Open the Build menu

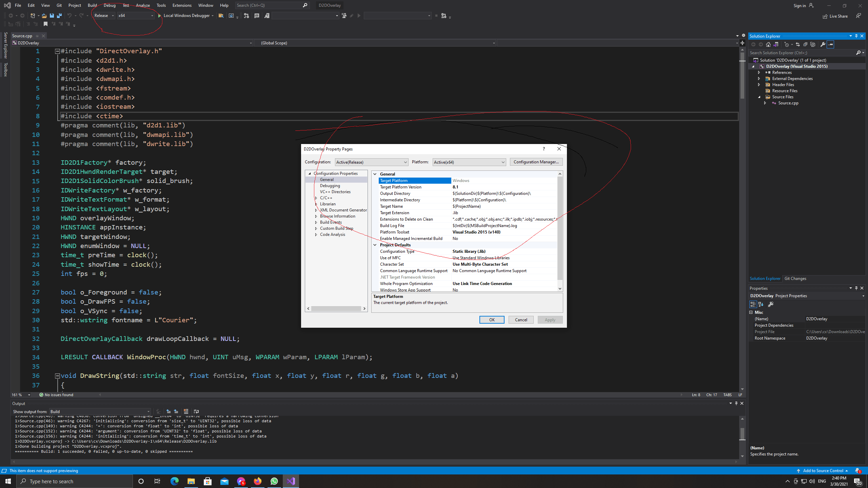92,5
